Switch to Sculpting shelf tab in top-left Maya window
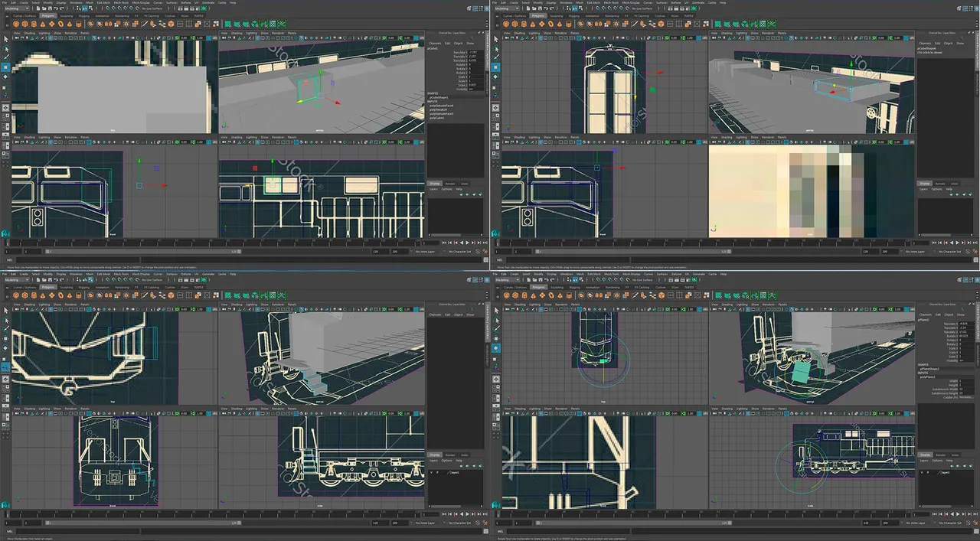The image size is (980, 541). (x=67, y=16)
